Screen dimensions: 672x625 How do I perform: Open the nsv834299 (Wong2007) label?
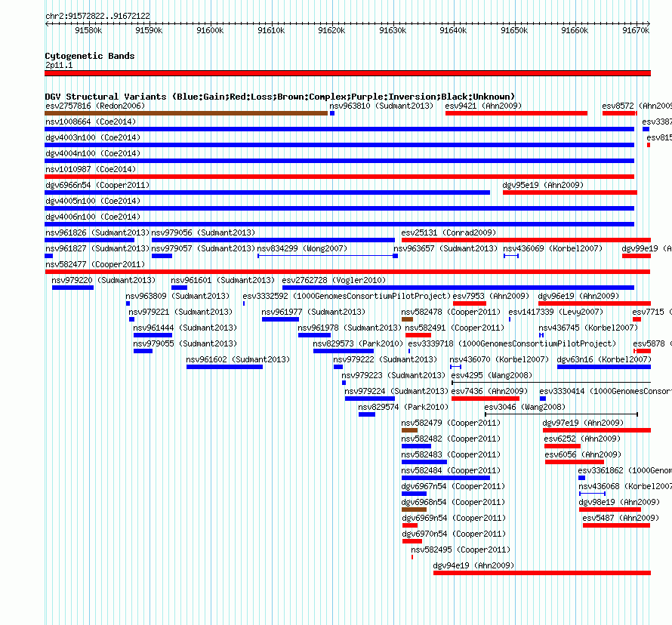tap(302, 248)
